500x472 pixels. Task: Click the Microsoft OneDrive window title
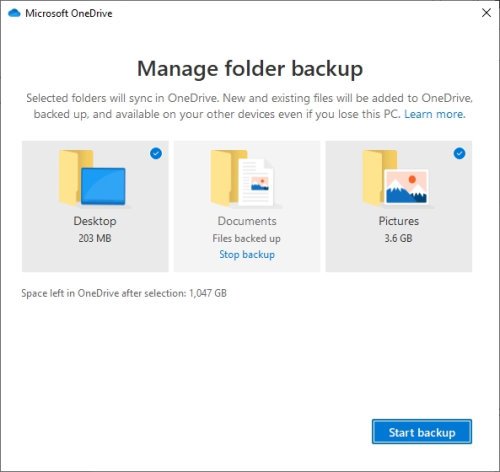pyautogui.click(x=69, y=13)
